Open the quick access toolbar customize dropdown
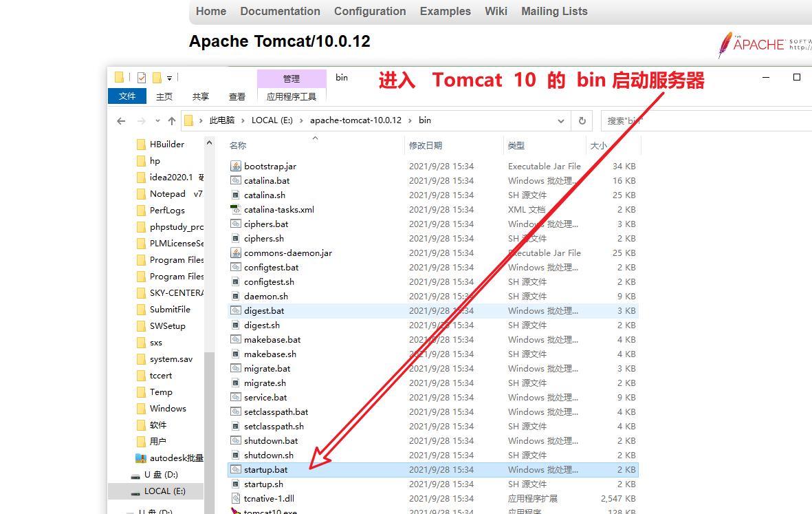 coord(169,78)
